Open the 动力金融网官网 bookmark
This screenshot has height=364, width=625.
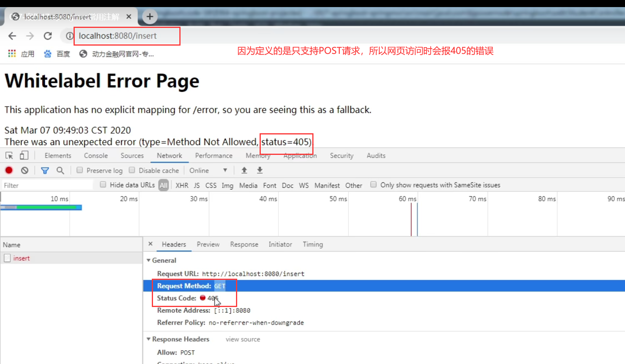pos(116,54)
